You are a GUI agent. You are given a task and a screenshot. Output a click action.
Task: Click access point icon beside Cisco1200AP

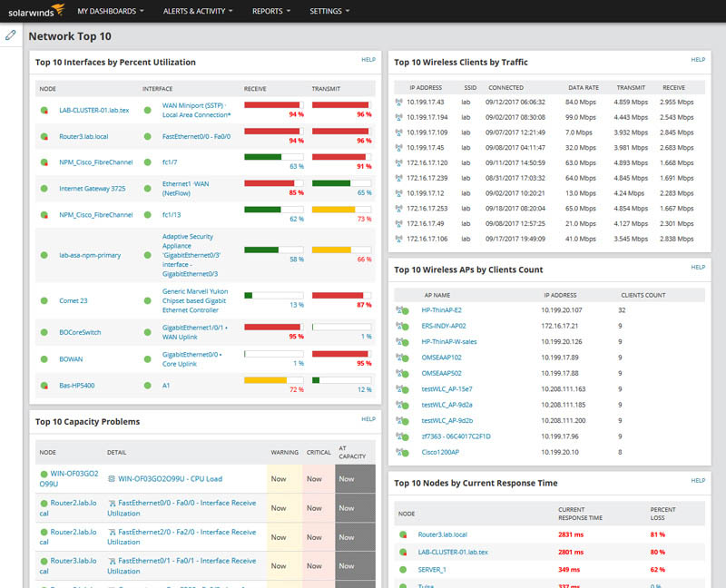[x=402, y=452]
